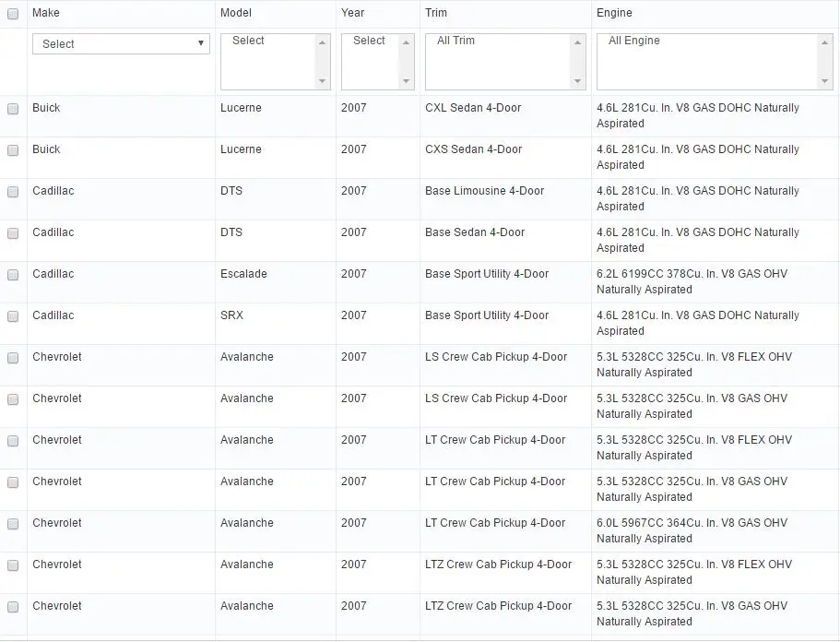The image size is (840, 642).
Task: Check the Avalanche LT 5.3L GAS row checkbox
Action: pos(13,482)
